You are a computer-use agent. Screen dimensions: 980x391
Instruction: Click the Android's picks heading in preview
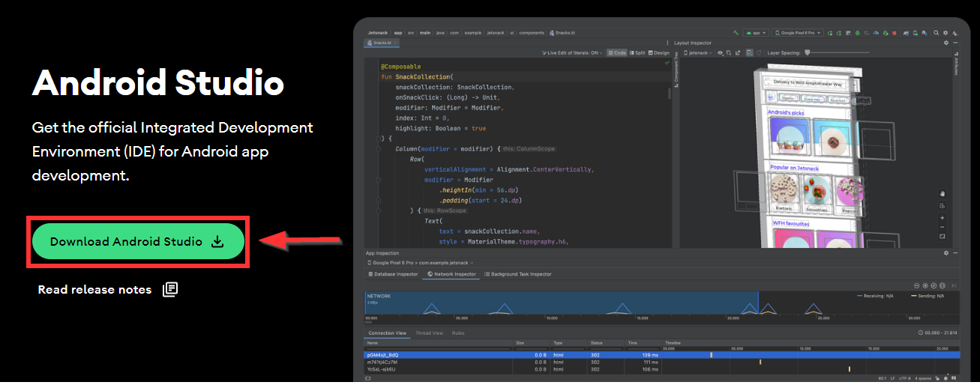[786, 112]
